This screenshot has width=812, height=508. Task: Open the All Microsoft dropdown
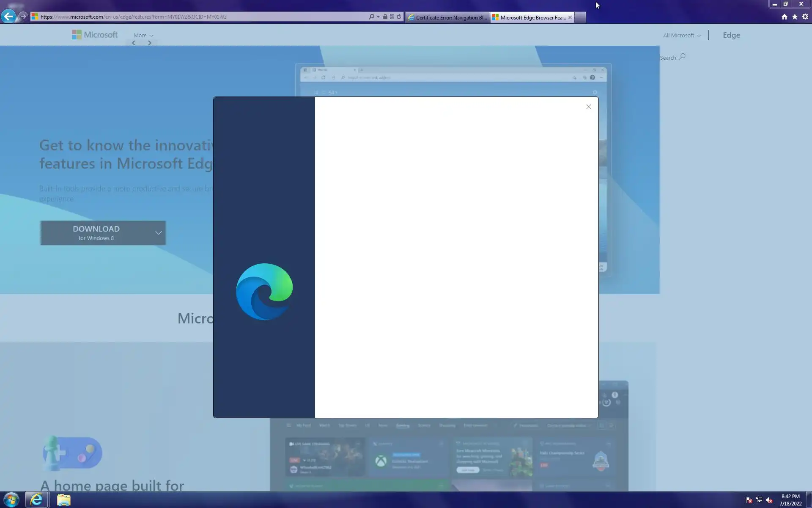(682, 36)
